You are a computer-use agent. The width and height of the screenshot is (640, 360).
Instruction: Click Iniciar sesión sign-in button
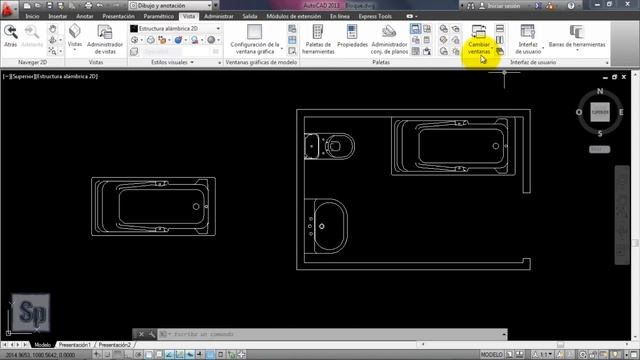coord(500,6)
